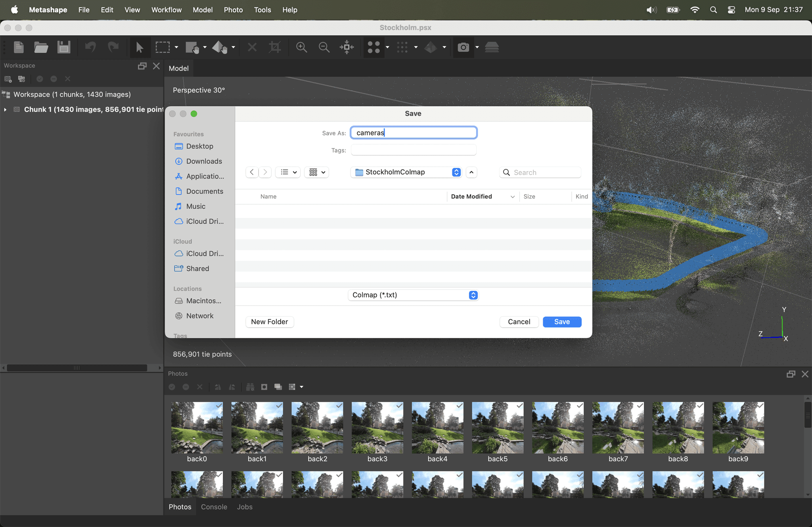The width and height of the screenshot is (812, 527).
Task: Click the Capture View camera icon
Action: (463, 47)
